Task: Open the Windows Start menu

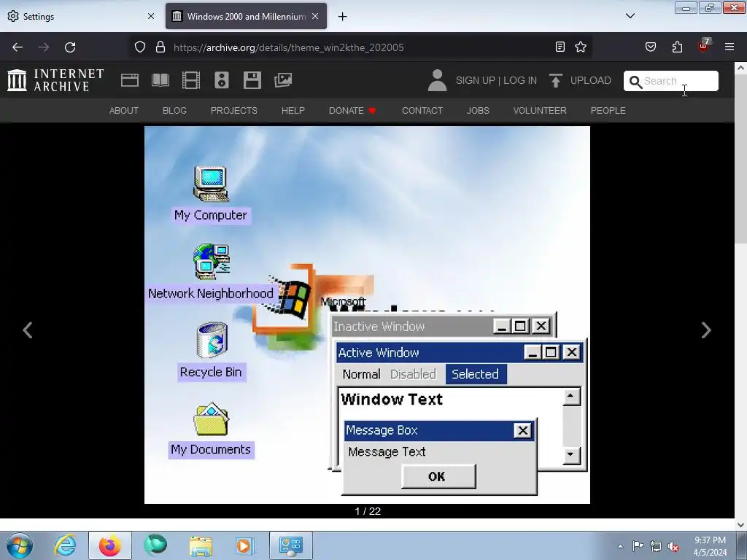Action: pyautogui.click(x=20, y=545)
